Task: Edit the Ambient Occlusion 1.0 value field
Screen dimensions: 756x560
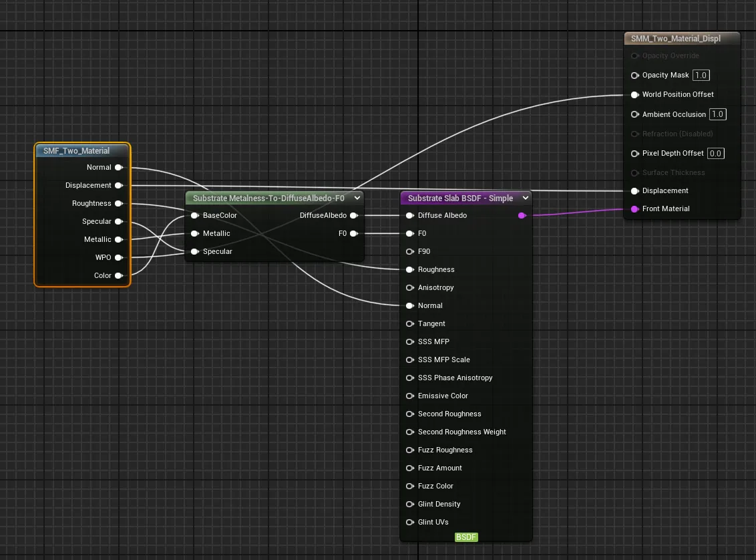Action: pyautogui.click(x=718, y=114)
